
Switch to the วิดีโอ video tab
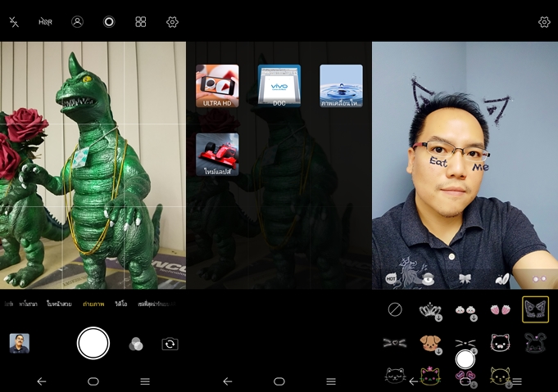(120, 304)
